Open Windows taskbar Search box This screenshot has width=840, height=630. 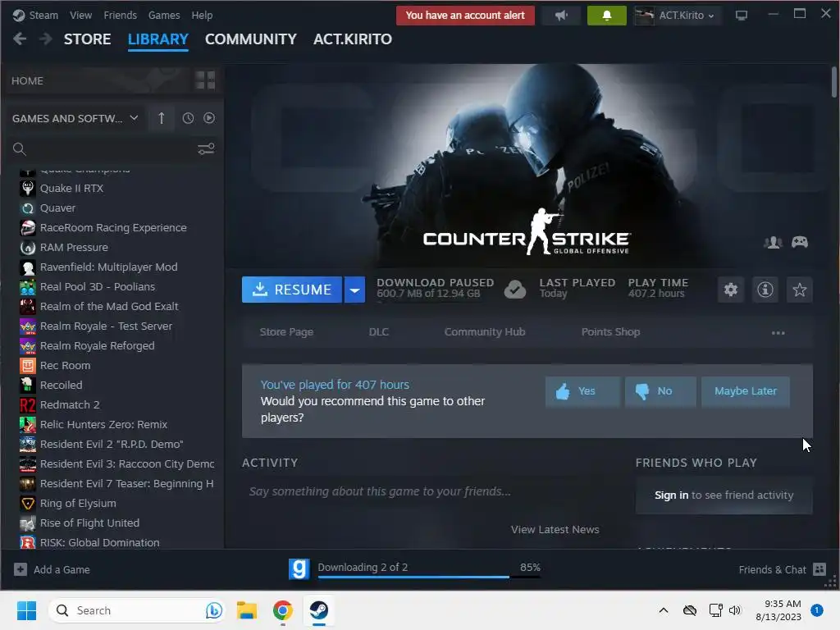click(x=137, y=610)
